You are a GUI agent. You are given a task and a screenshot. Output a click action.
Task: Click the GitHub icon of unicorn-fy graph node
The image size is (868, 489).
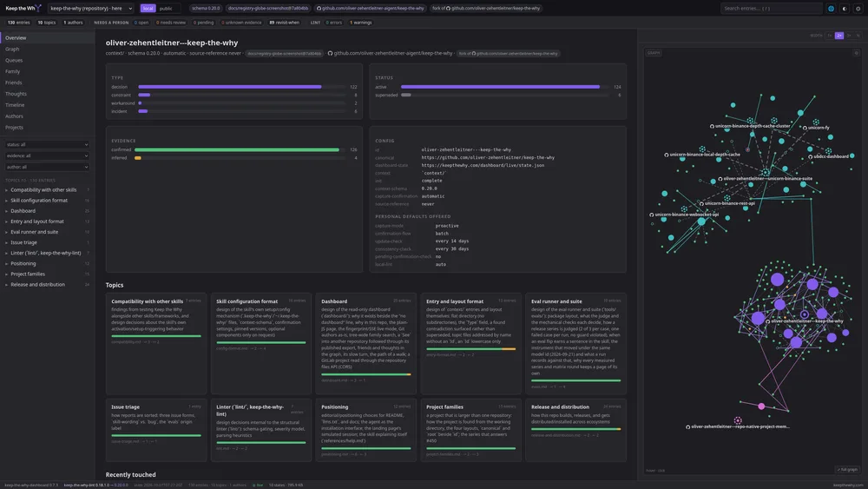(x=805, y=128)
